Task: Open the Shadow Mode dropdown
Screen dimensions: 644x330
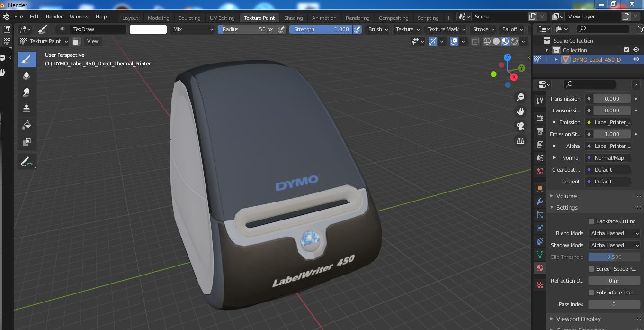Action: click(614, 245)
